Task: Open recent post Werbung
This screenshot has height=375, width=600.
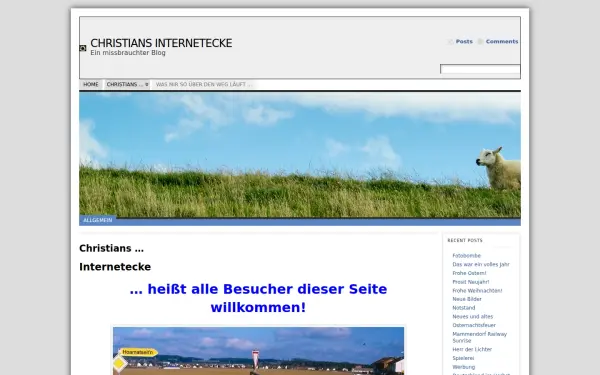Action: (463, 367)
